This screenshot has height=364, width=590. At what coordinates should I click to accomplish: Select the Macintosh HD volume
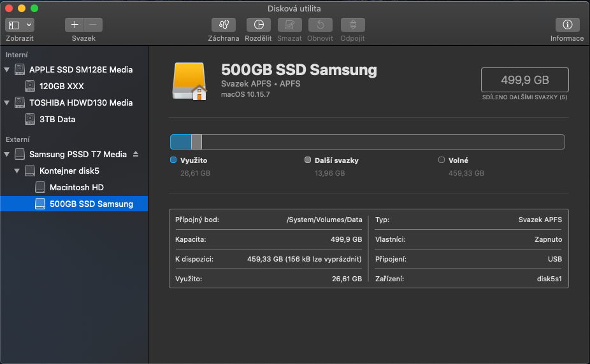[76, 188]
